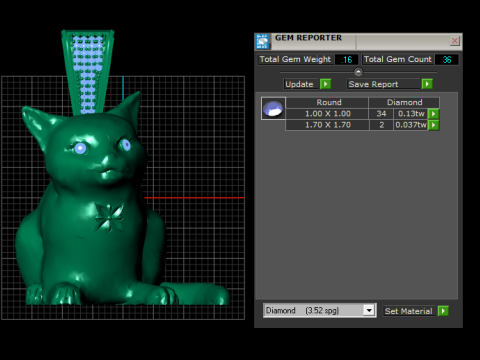Click the Gem Reporter logo icon
The height and width of the screenshot is (360, 480).
(x=262, y=41)
